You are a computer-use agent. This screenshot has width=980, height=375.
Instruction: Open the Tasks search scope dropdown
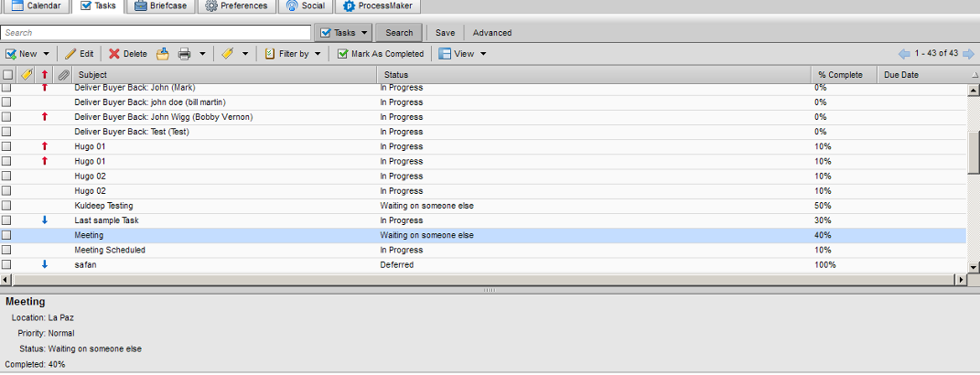[343, 33]
